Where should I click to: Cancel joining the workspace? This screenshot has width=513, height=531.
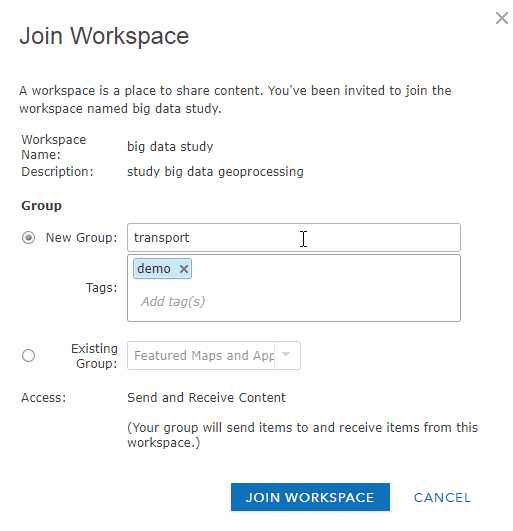point(442,497)
